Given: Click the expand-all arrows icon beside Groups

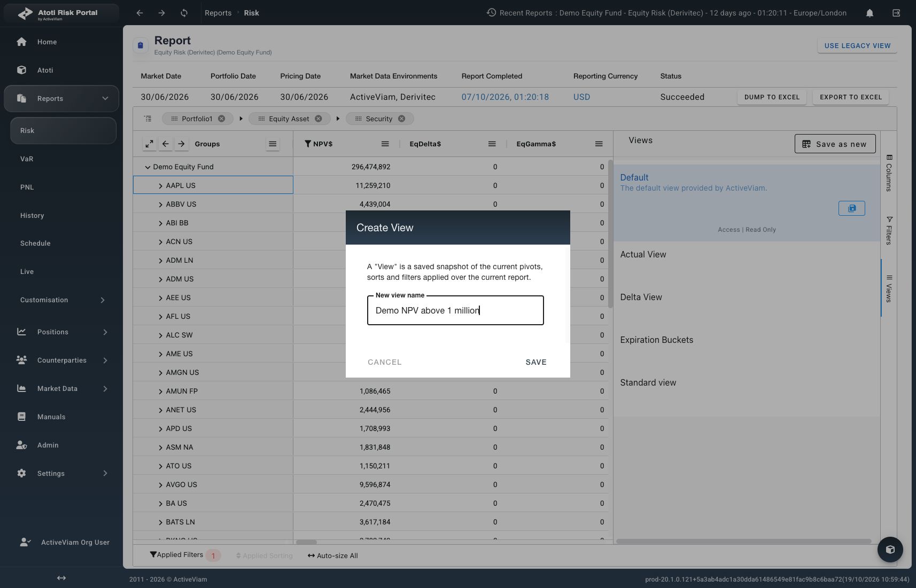Looking at the screenshot, I should coord(150,144).
